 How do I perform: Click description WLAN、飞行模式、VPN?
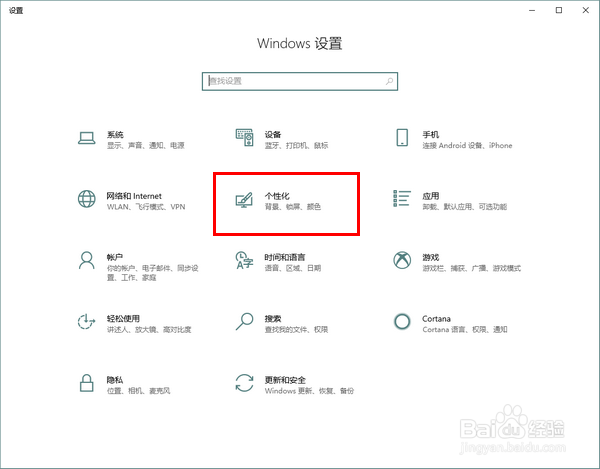pos(146,207)
